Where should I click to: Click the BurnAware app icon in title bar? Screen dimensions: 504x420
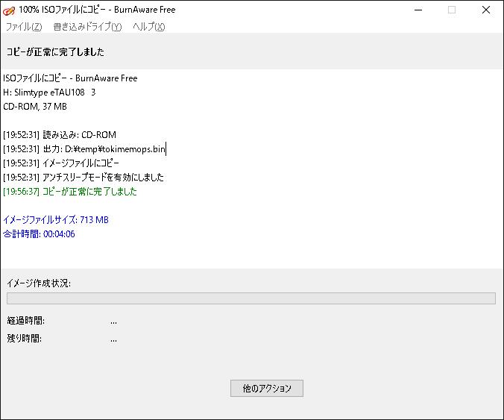click(x=9, y=10)
